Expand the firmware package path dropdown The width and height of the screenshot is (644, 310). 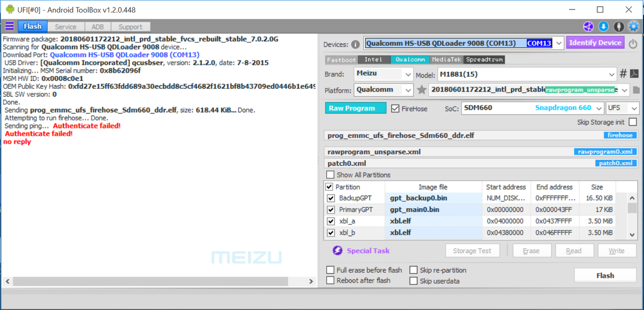point(624,90)
